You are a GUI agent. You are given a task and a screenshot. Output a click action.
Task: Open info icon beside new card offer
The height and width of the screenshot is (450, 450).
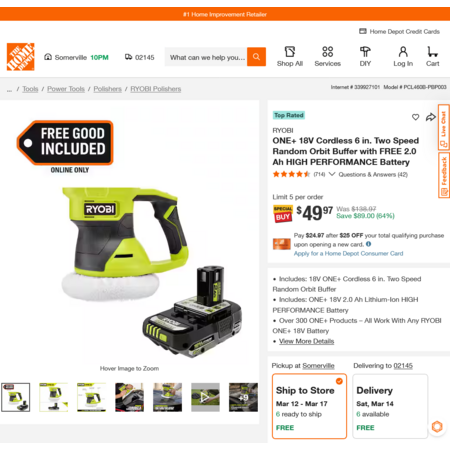pyautogui.click(x=368, y=244)
